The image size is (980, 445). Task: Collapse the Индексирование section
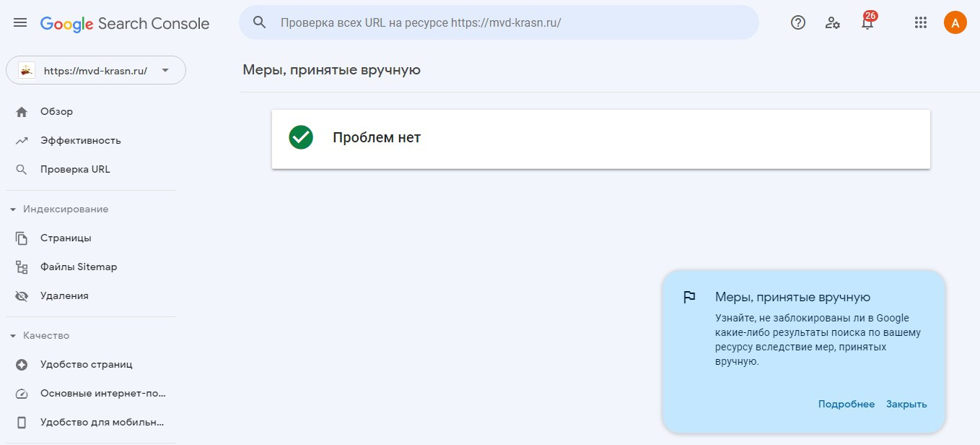pyautogui.click(x=13, y=209)
